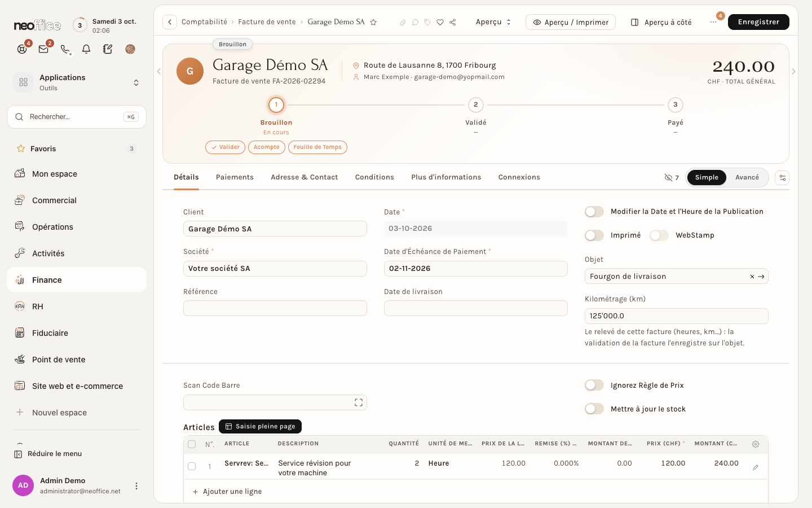Open the Adresse & Contact tab
Screen dimensions: 812x508
click(304, 177)
